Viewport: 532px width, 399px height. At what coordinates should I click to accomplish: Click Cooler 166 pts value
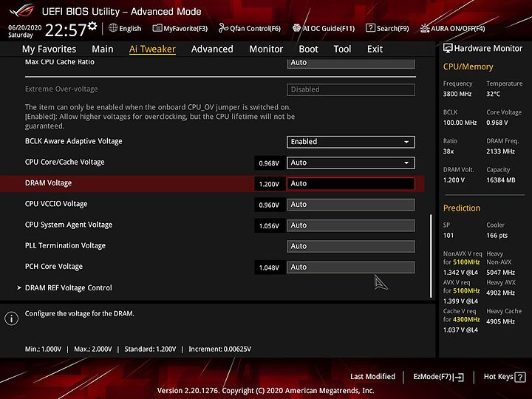(497, 236)
